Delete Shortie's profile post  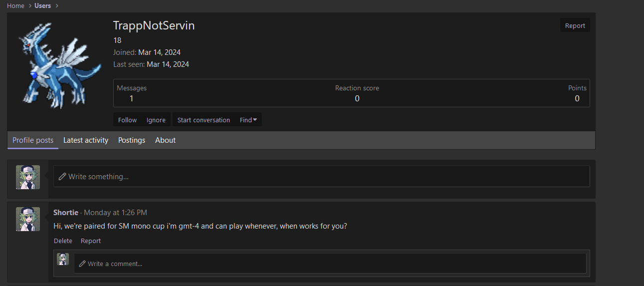click(x=63, y=241)
